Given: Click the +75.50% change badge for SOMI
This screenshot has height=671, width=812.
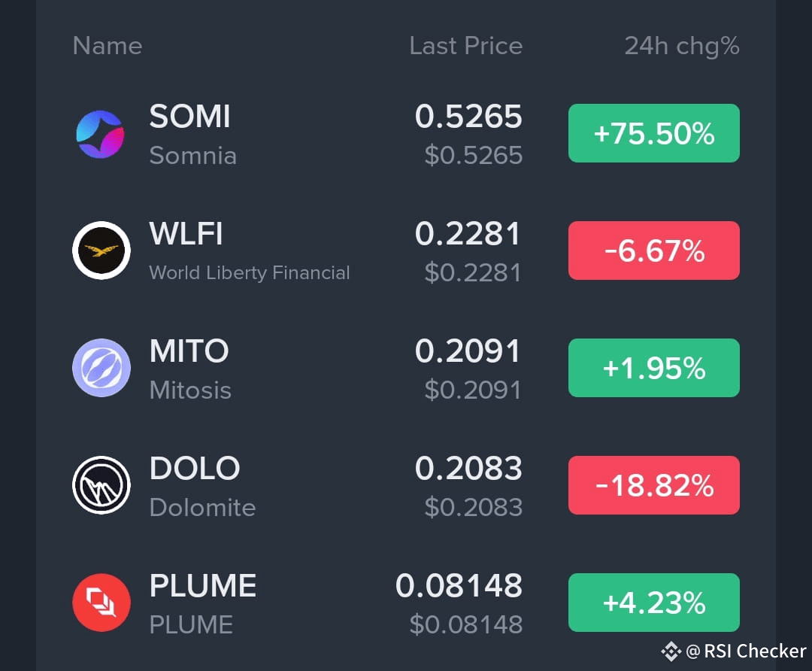Looking at the screenshot, I should point(653,133).
